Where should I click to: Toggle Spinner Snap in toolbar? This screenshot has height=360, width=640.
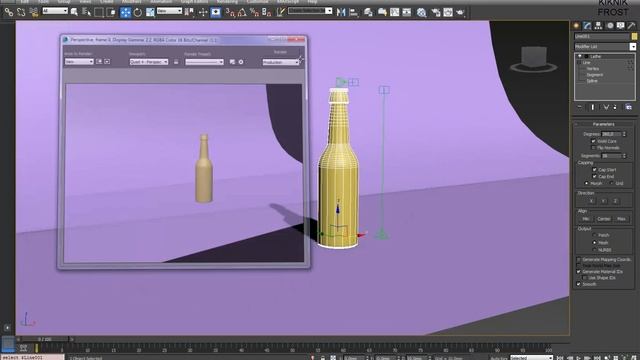click(x=267, y=12)
